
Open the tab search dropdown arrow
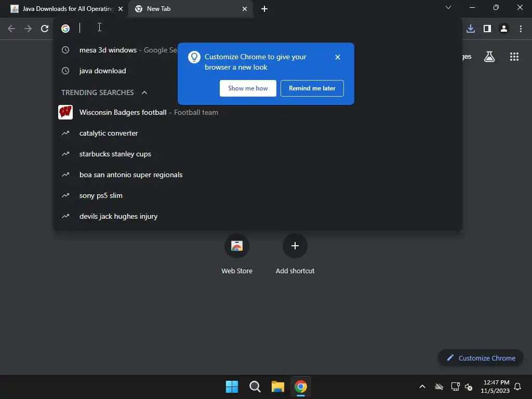448,7
